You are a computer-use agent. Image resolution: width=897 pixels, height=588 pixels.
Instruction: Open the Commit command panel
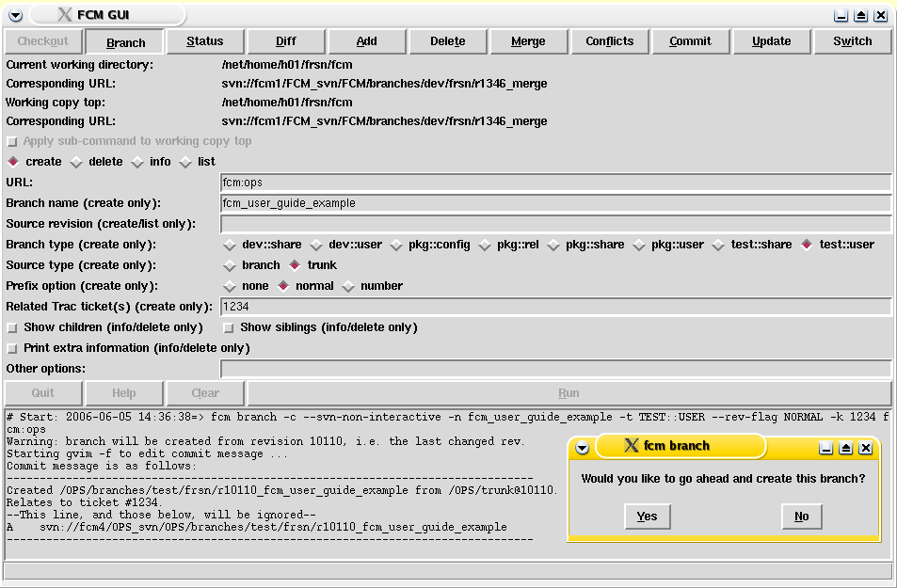[x=690, y=41]
